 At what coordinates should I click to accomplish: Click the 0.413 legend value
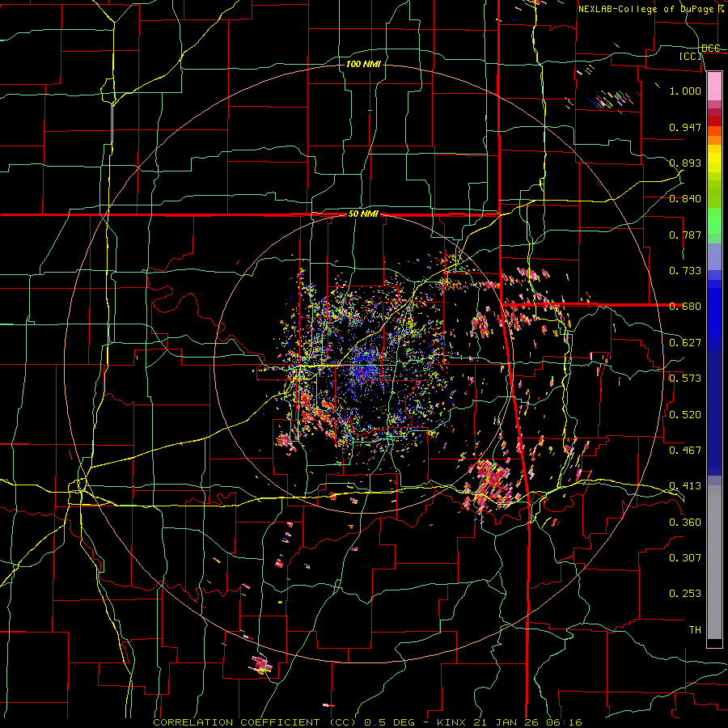tap(685, 486)
